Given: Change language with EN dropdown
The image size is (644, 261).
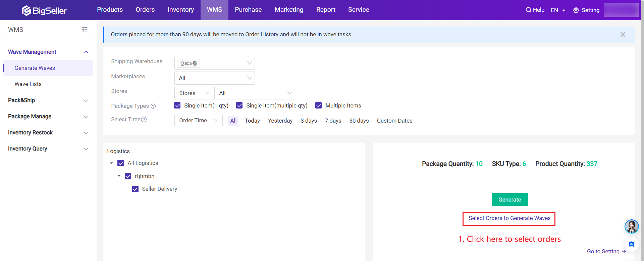Looking at the screenshot, I should pyautogui.click(x=558, y=10).
